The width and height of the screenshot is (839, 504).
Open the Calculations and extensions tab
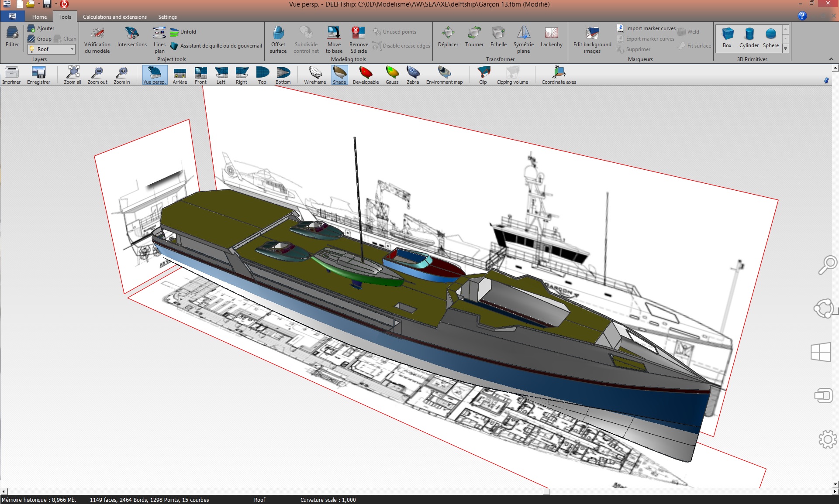pyautogui.click(x=114, y=17)
